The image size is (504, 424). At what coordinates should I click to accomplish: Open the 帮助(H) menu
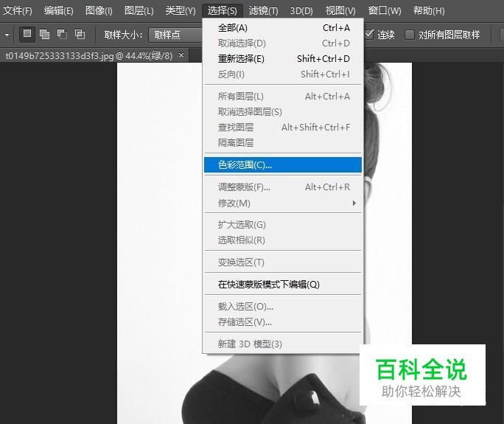(x=429, y=10)
